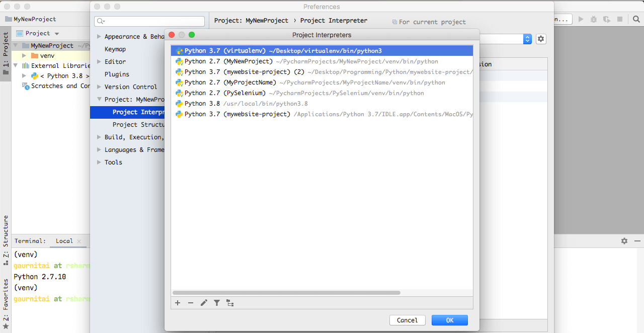The image size is (644, 333).
Task: Click Cancel in Project Interpreters dialog
Action: pos(408,320)
